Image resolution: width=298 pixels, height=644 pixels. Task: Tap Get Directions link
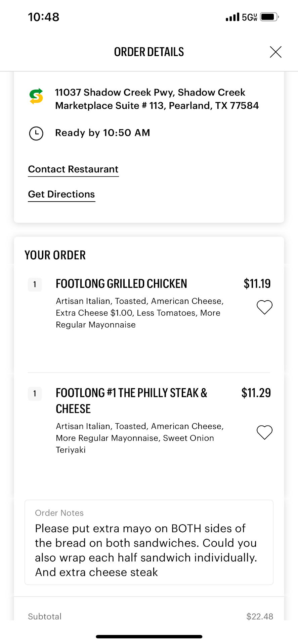tap(61, 195)
